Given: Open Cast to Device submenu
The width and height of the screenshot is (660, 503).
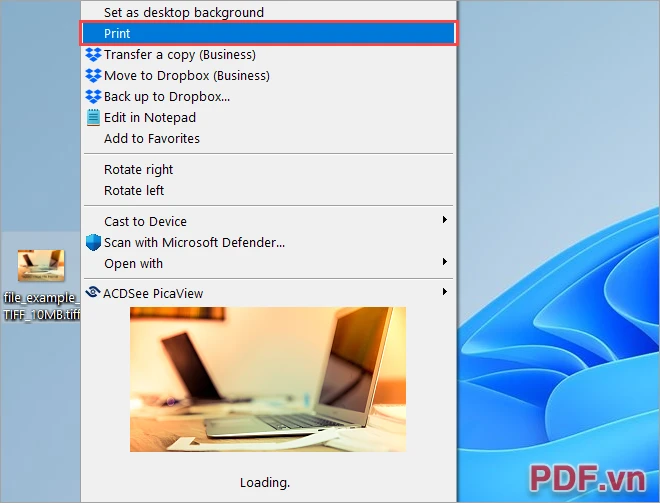Looking at the screenshot, I should tap(268, 221).
